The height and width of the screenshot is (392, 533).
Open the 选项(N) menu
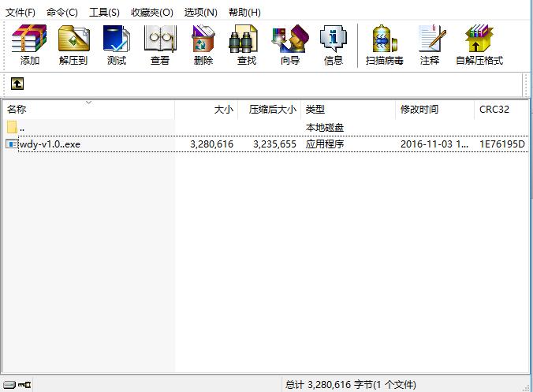pos(200,13)
